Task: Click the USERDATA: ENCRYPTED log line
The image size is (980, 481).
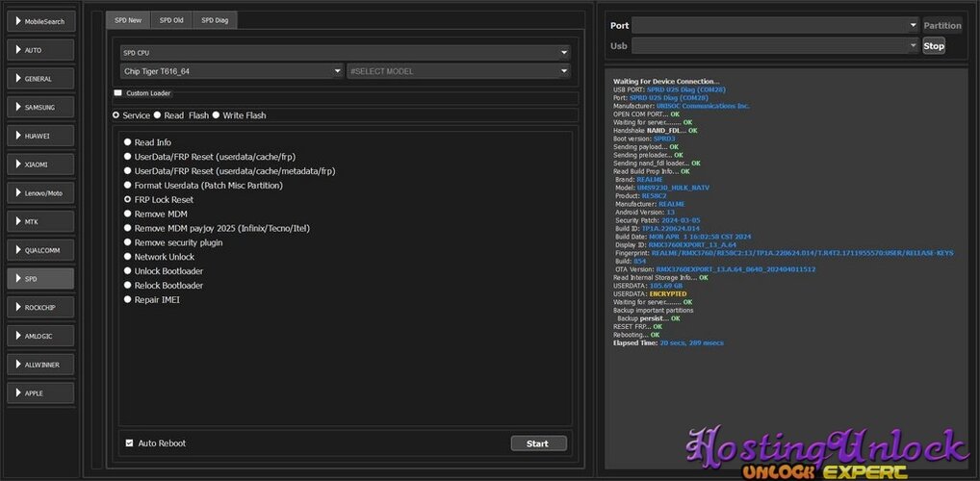Action: 650,293
